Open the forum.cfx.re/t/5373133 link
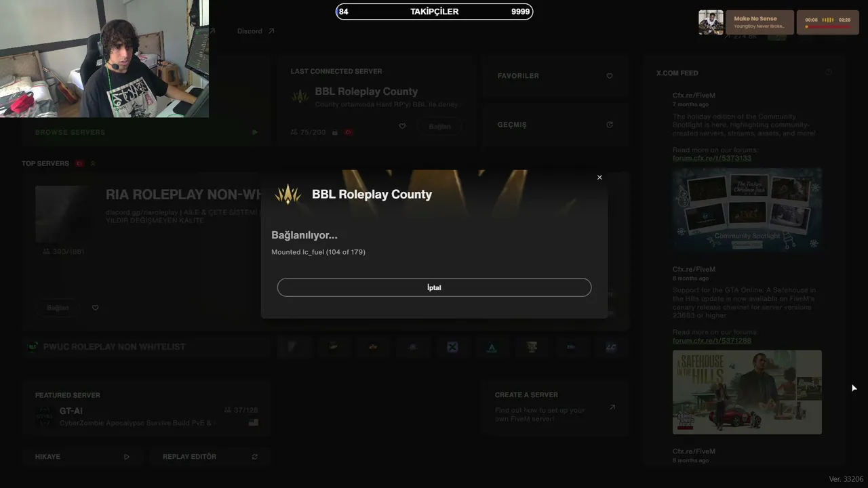Image resolution: width=868 pixels, height=488 pixels. tap(712, 158)
